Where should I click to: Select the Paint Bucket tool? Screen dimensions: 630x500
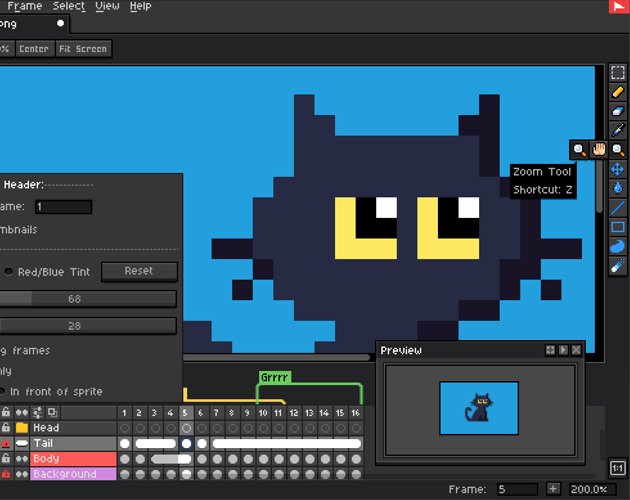tap(618, 188)
